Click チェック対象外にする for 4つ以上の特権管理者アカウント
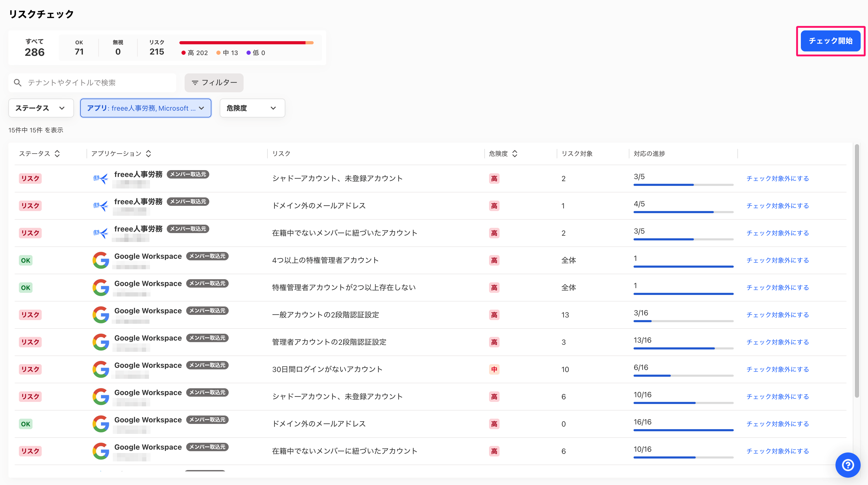Image resolution: width=868 pixels, height=485 pixels. pos(777,260)
